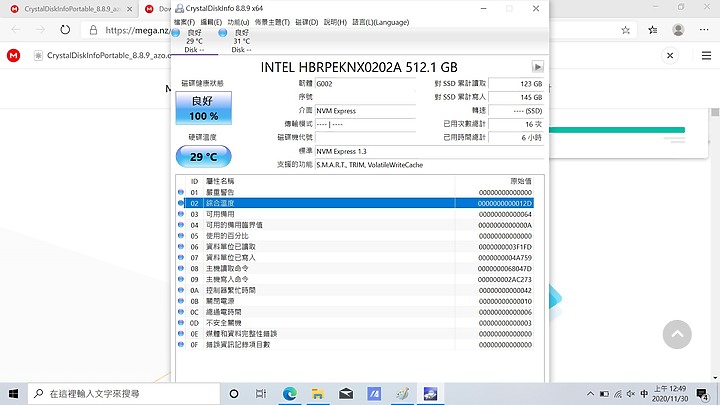Open Task View on the taskbar
The image size is (720, 405).
pos(261,394)
